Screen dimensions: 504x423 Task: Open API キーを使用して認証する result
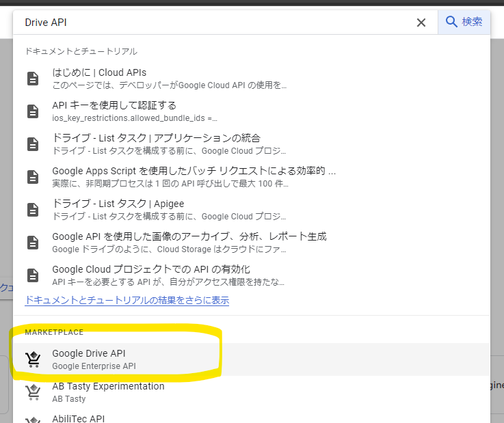click(x=252, y=111)
